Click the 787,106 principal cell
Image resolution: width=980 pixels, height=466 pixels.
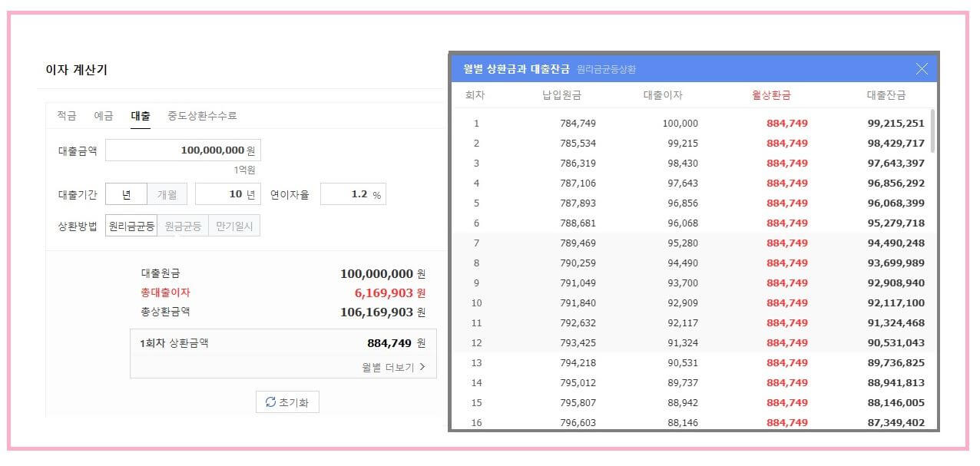578,183
